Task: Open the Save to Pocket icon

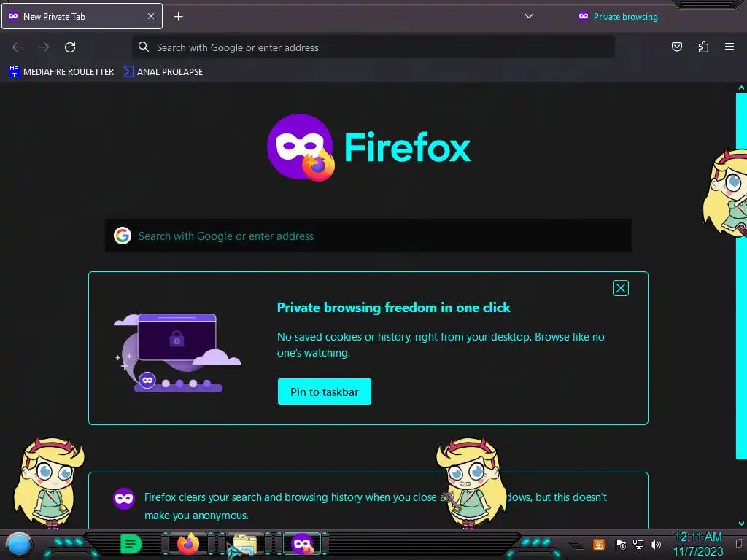Action: point(676,47)
